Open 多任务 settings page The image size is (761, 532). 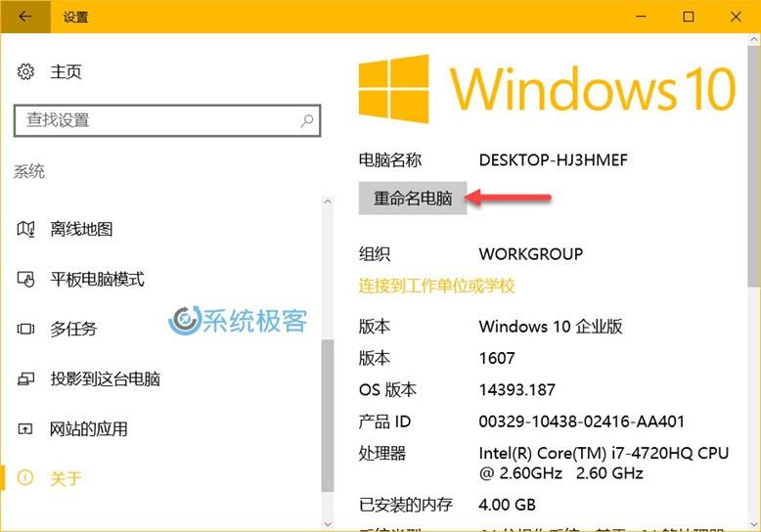click(x=73, y=330)
